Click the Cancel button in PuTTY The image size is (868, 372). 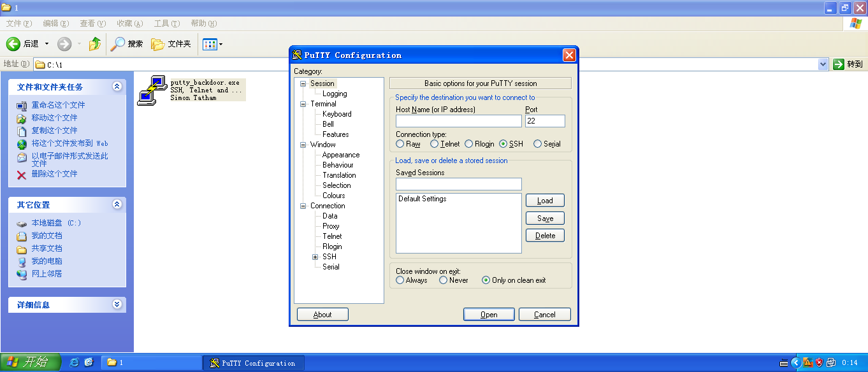545,315
